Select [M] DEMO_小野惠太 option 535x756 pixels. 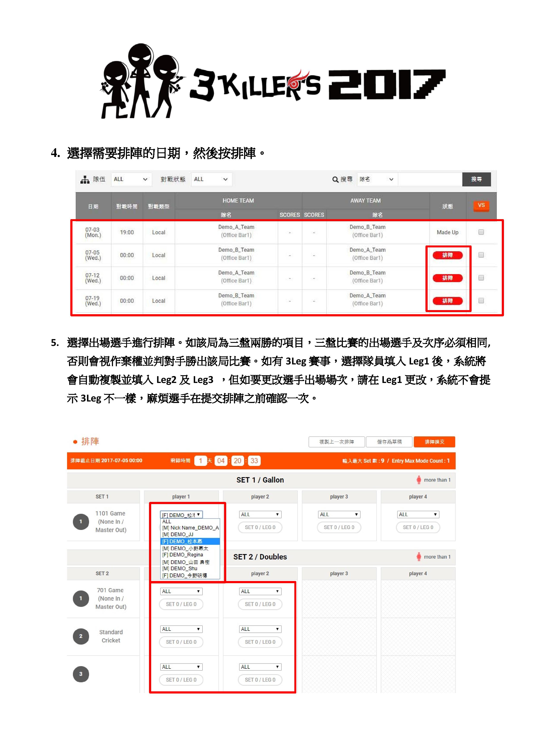pyautogui.click(x=190, y=548)
